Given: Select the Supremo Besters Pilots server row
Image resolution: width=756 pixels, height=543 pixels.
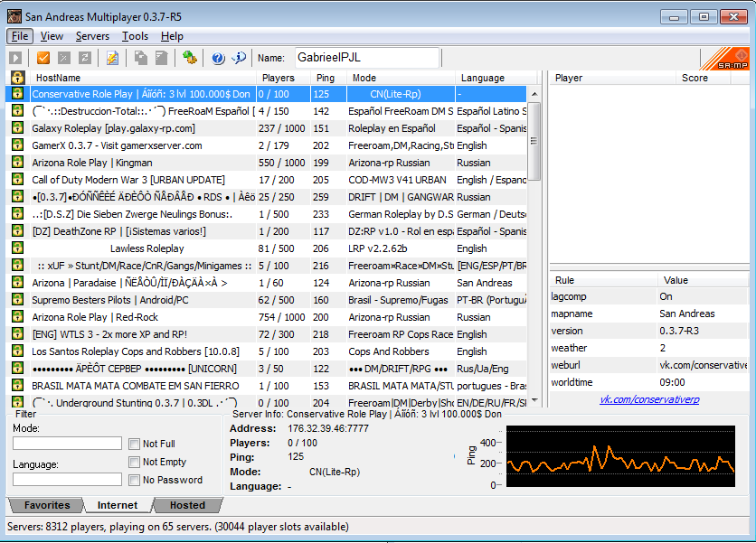Looking at the screenshot, I should pyautogui.click(x=266, y=300).
